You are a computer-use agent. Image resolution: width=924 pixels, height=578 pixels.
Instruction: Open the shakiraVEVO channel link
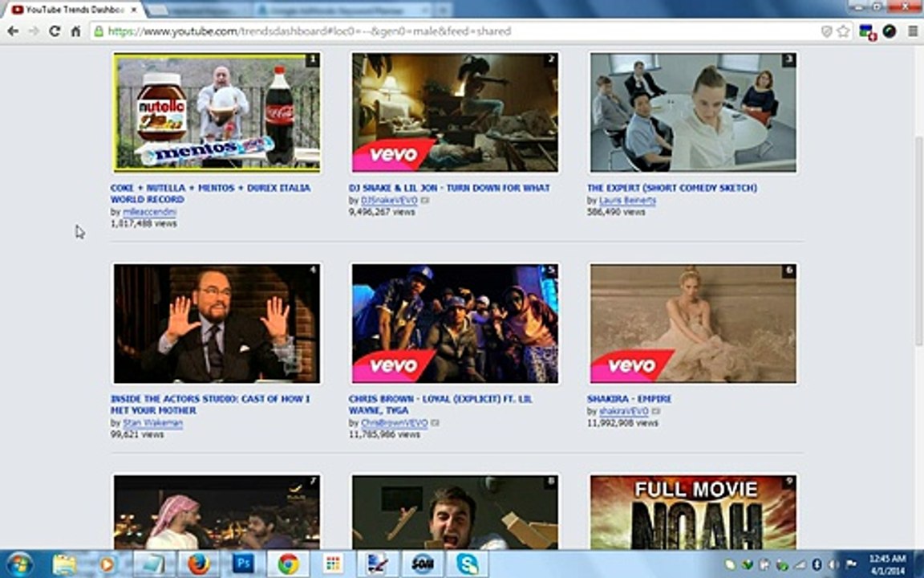[x=623, y=411]
